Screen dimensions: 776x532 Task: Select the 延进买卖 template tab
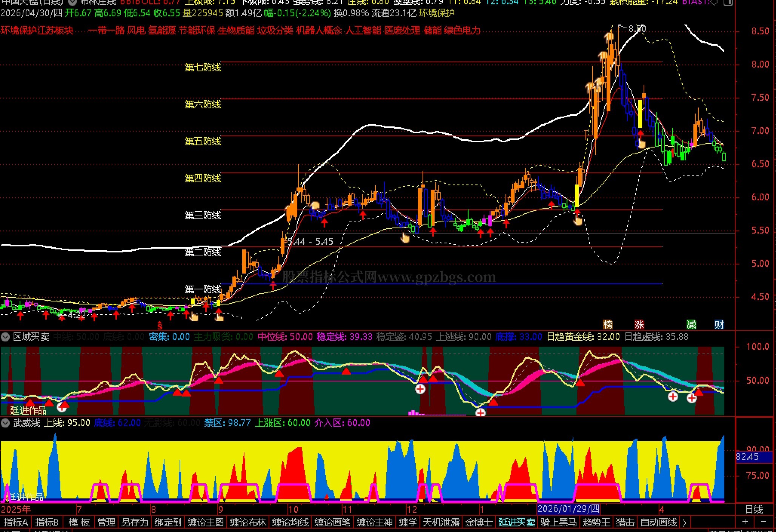pos(516,522)
